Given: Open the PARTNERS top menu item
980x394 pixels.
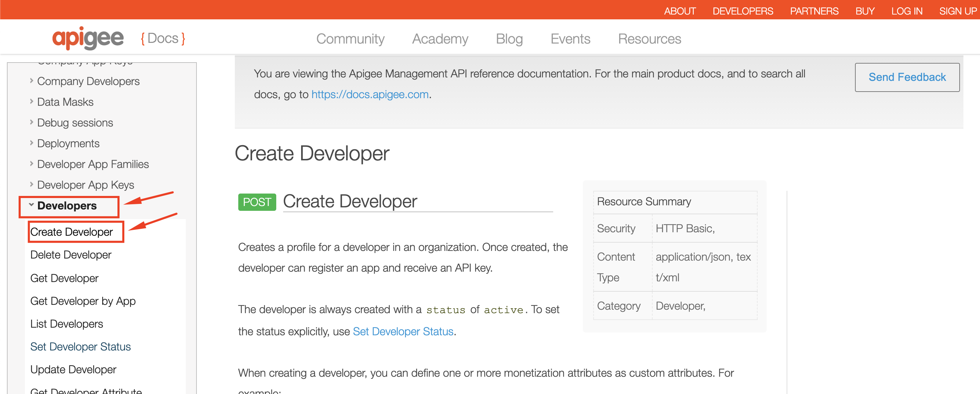Looking at the screenshot, I should (x=814, y=11).
